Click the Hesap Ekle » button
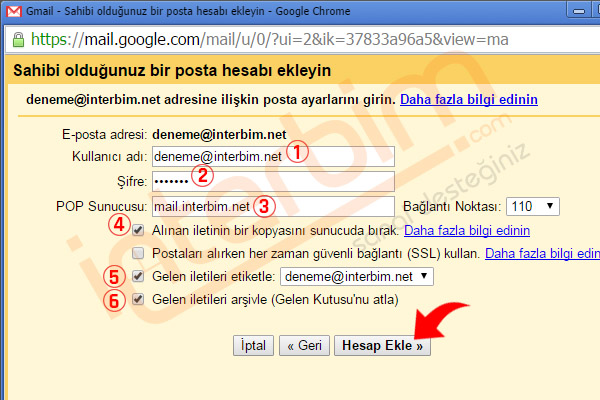This screenshot has width=600, height=400. tap(382, 346)
